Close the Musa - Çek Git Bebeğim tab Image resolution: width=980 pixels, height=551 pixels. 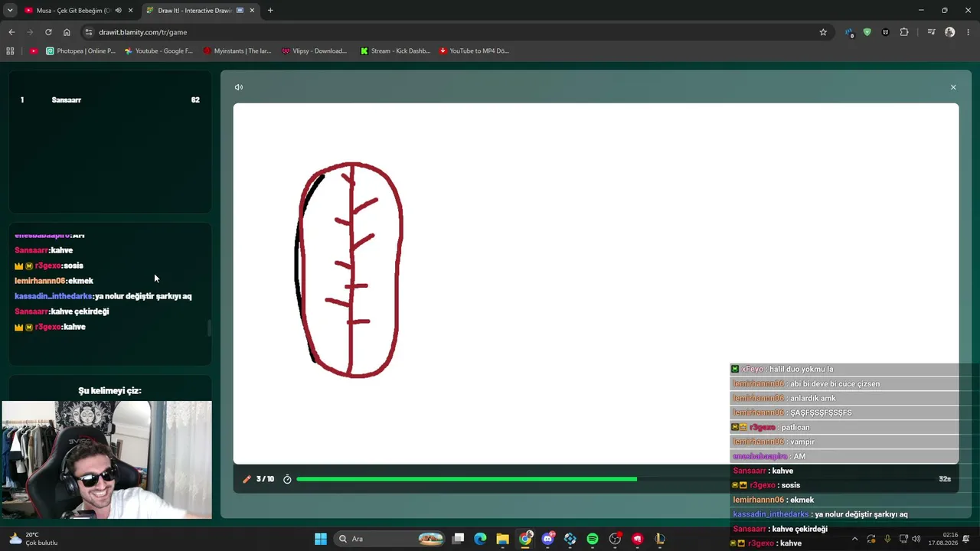131,11
